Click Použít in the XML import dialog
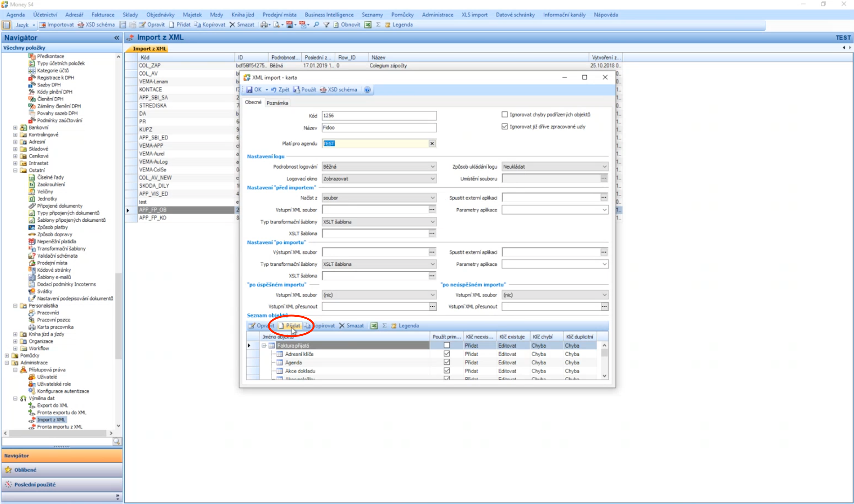Screen dimensions: 854x504 pos(304,90)
